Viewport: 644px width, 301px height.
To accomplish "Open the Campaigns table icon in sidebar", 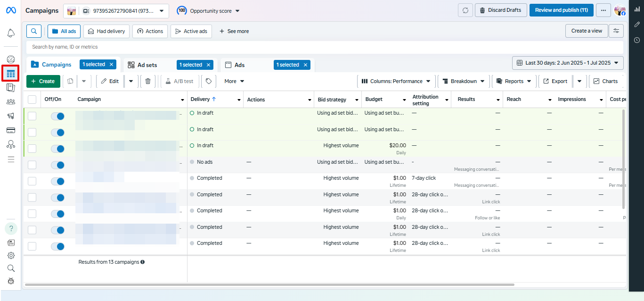I will point(10,74).
